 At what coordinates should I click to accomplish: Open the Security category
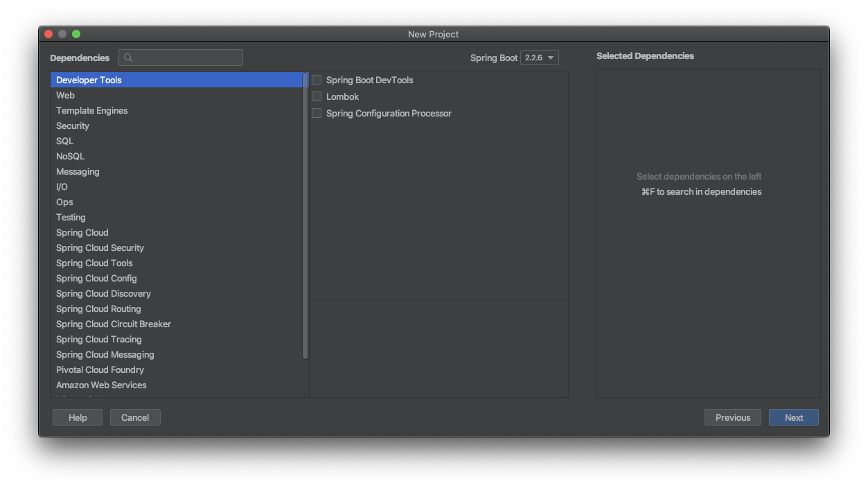click(x=177, y=125)
